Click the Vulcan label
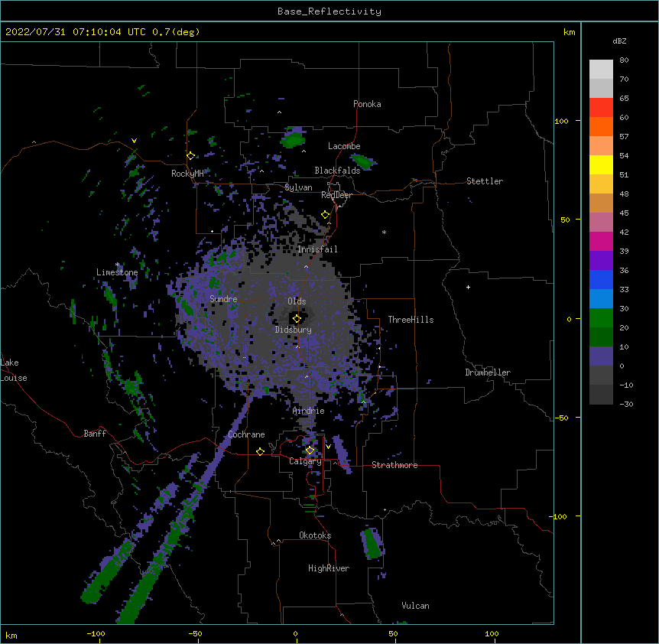Image resolution: width=659 pixels, height=644 pixels. (415, 606)
